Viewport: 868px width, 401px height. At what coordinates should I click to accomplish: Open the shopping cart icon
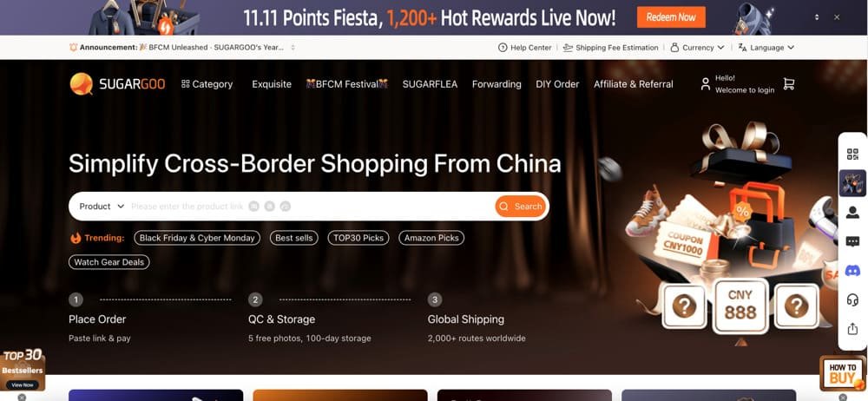click(789, 84)
